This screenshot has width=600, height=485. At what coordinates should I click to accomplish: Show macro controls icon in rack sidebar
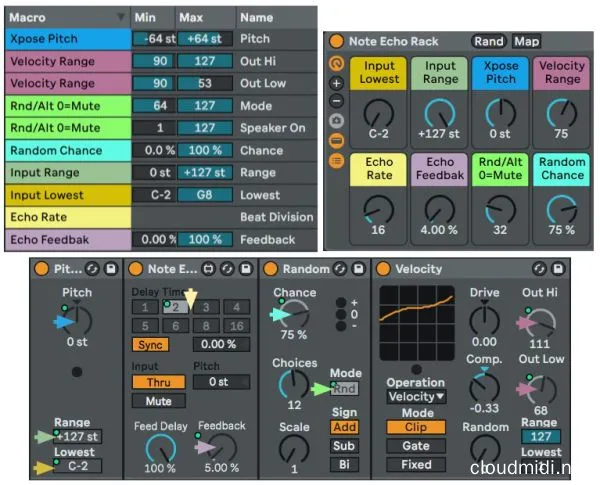coord(337,64)
